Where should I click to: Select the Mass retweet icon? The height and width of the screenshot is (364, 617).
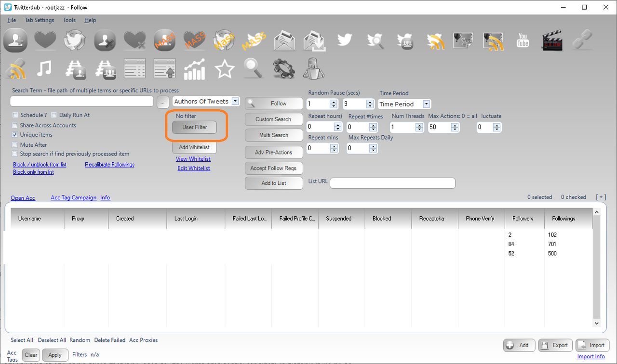225,40
